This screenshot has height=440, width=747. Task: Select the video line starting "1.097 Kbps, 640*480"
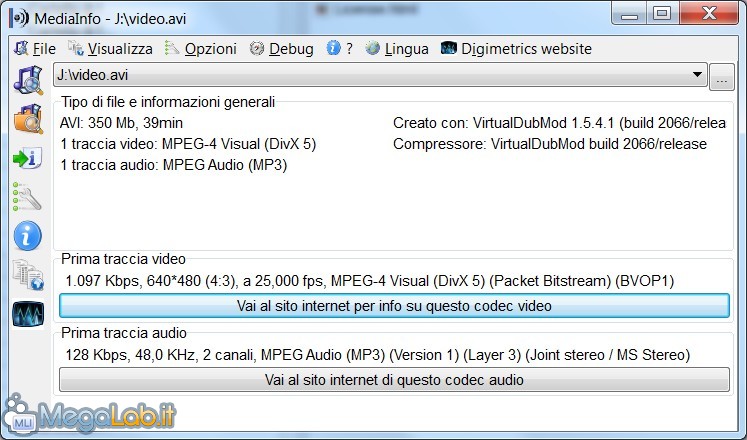(x=370, y=281)
